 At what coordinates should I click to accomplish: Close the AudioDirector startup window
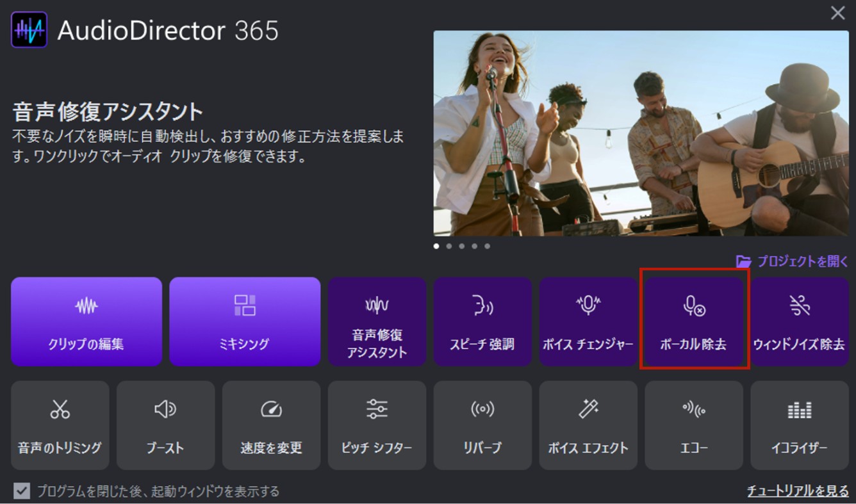pyautogui.click(x=837, y=13)
